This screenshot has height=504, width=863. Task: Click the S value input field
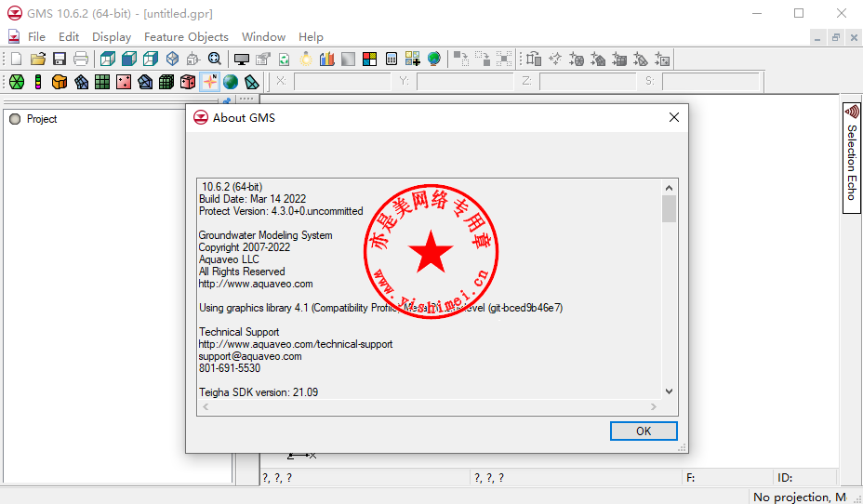coord(711,82)
